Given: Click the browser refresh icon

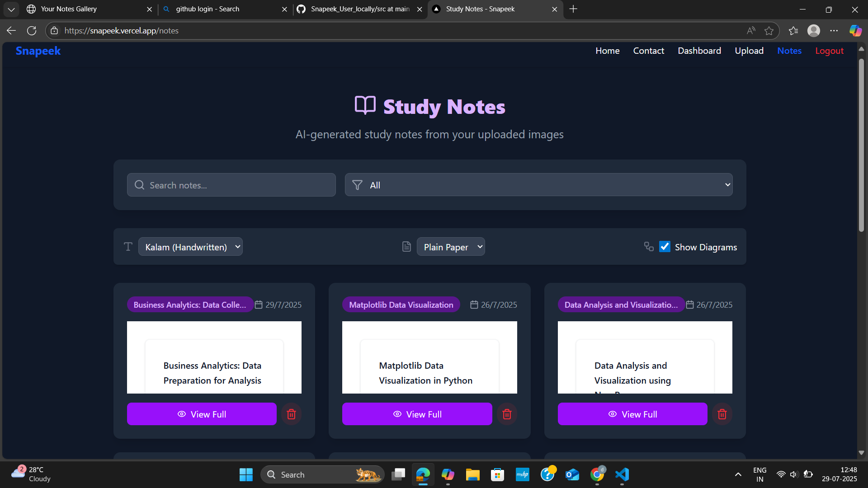Looking at the screenshot, I should (32, 31).
